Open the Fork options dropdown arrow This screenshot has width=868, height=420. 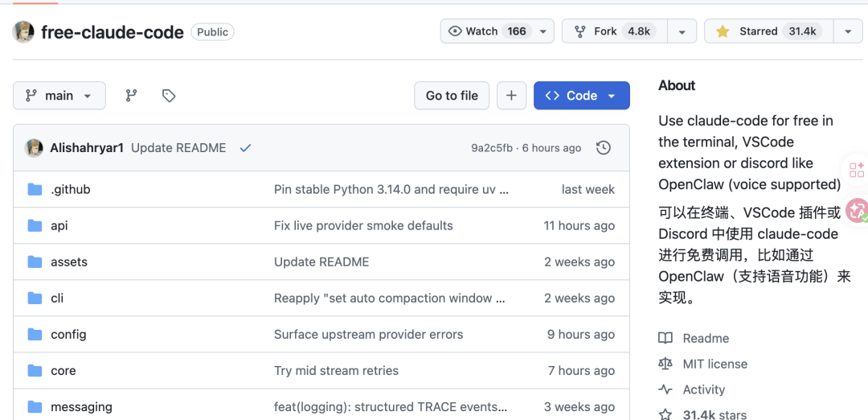tap(682, 31)
